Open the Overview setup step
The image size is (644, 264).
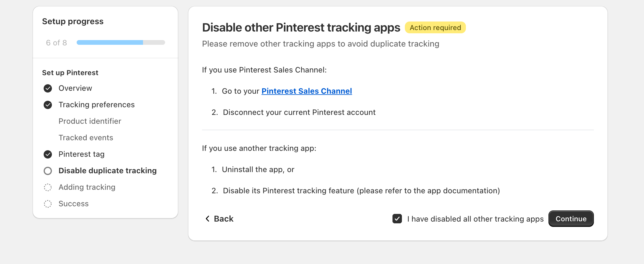[75, 88]
